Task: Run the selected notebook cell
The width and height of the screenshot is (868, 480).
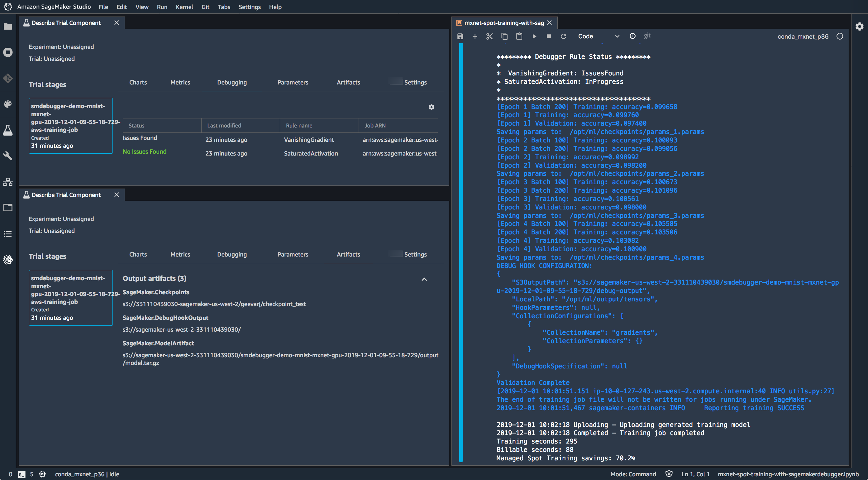Action: [534, 36]
